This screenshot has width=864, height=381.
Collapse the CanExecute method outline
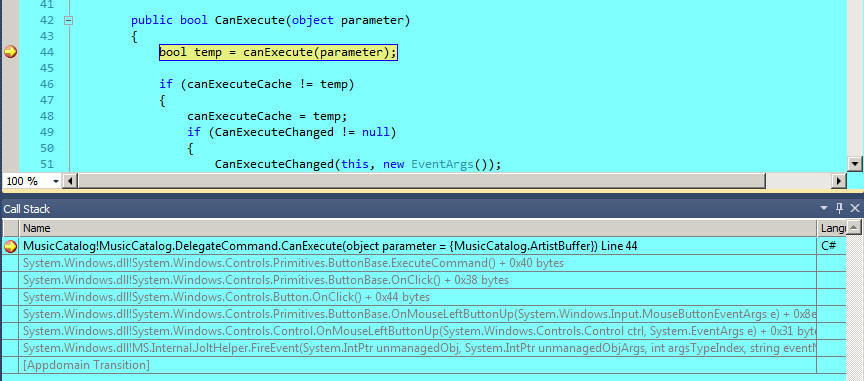point(68,21)
